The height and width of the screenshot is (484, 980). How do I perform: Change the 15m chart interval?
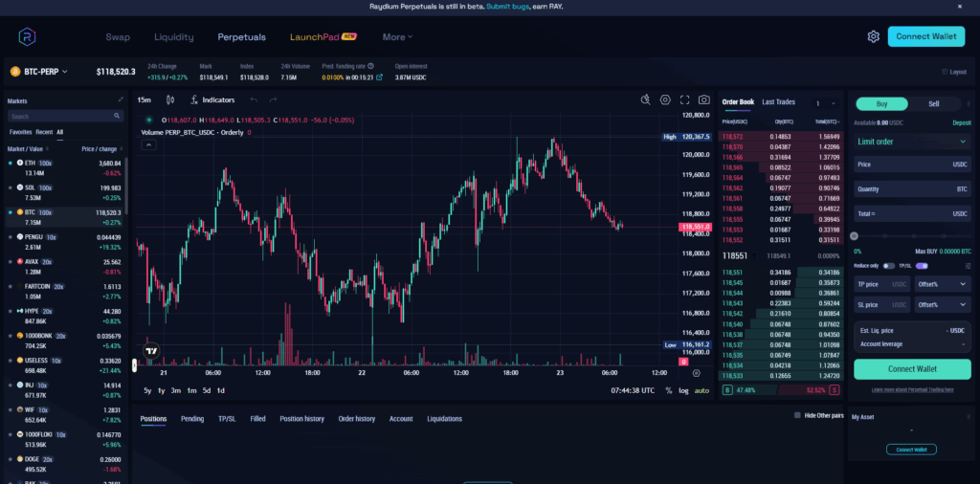(x=144, y=99)
